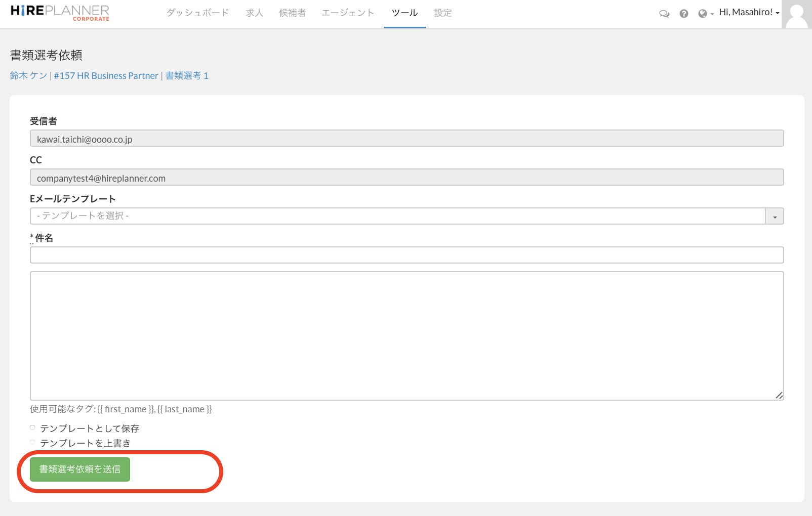Select the テンプレートを上書き radio option
The width and height of the screenshot is (812, 516).
(x=32, y=443)
